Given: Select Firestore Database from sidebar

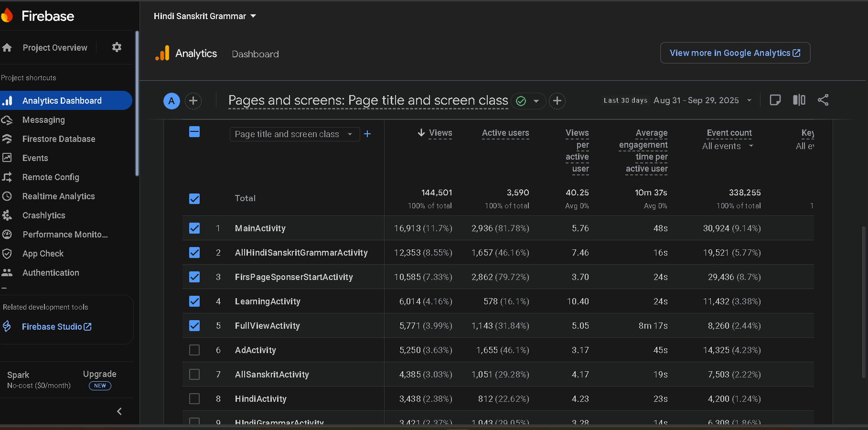Looking at the screenshot, I should 59,139.
